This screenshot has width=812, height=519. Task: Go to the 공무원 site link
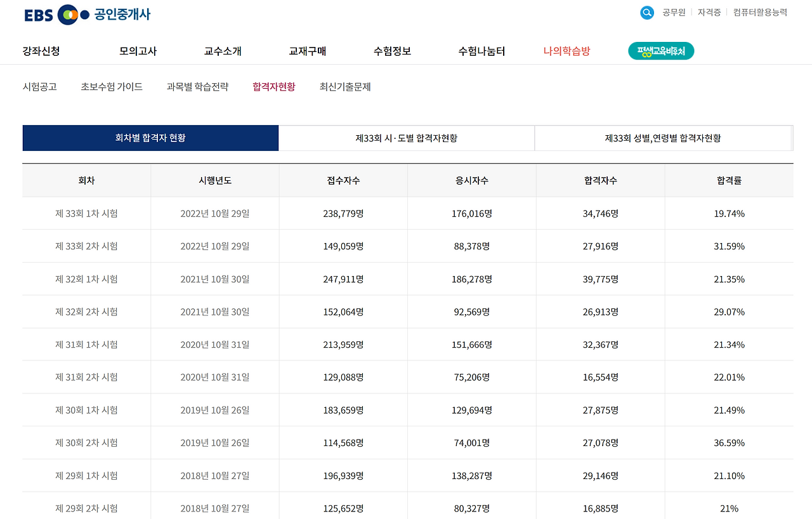pyautogui.click(x=674, y=13)
